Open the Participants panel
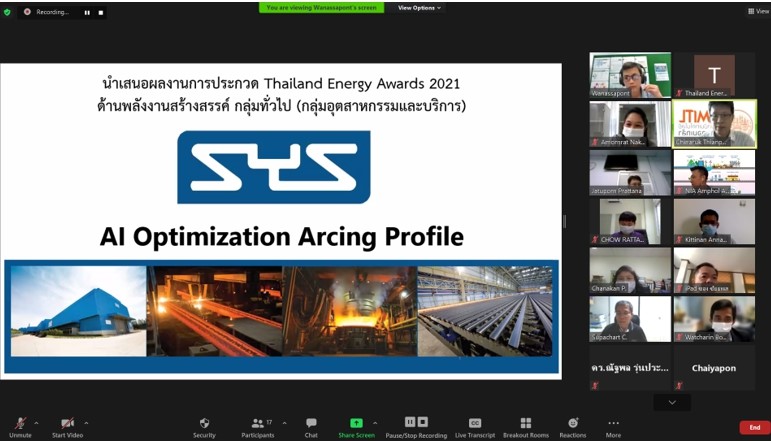The height and width of the screenshot is (441, 771). click(x=258, y=427)
